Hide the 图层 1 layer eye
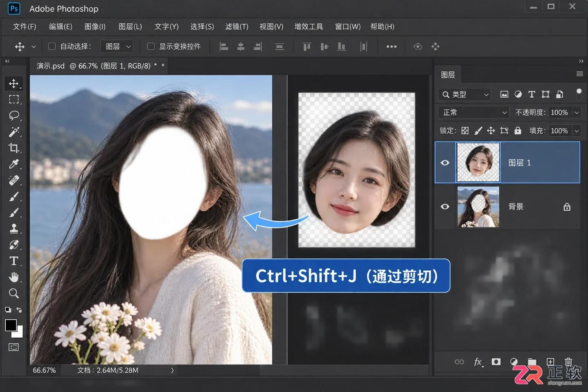588x392 pixels. pos(445,163)
